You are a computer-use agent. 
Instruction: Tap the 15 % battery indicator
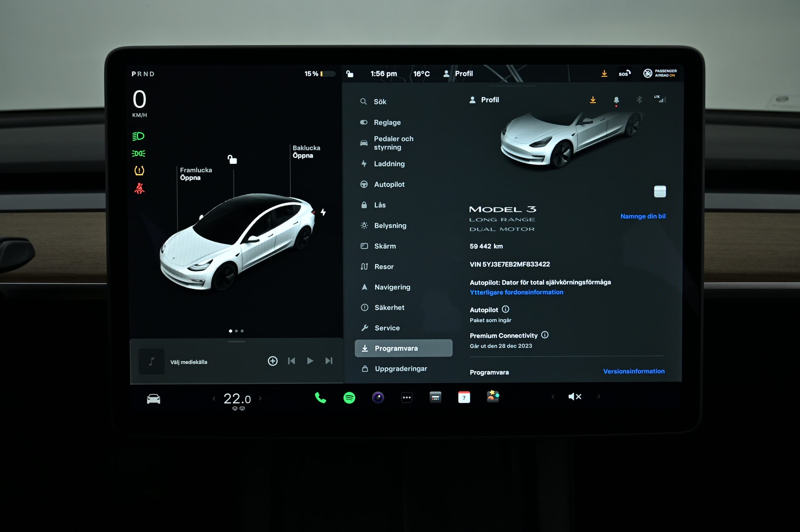coord(319,74)
